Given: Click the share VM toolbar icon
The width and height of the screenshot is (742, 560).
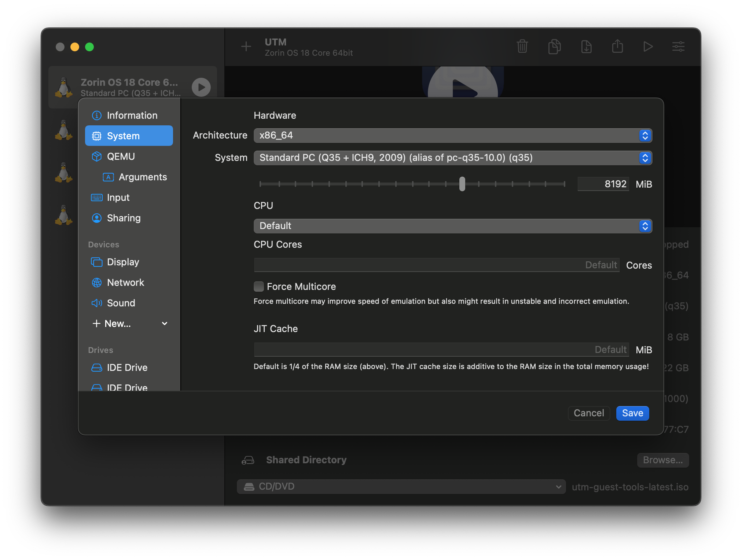Looking at the screenshot, I should tap(617, 47).
